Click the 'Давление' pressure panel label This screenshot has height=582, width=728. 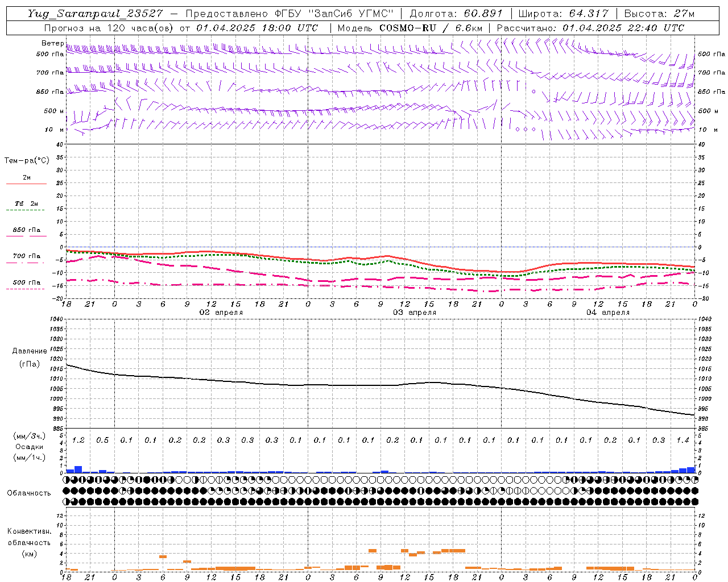[29, 351]
